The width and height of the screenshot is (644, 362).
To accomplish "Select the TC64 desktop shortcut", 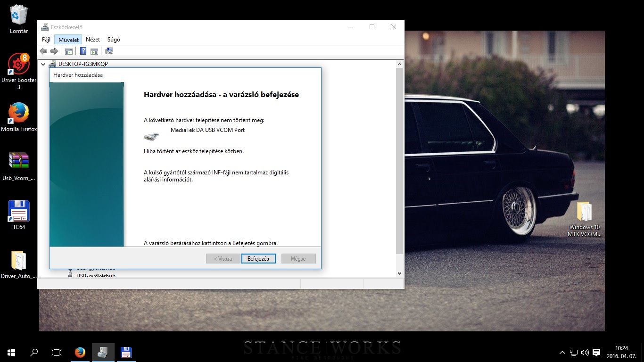I will (x=19, y=215).
